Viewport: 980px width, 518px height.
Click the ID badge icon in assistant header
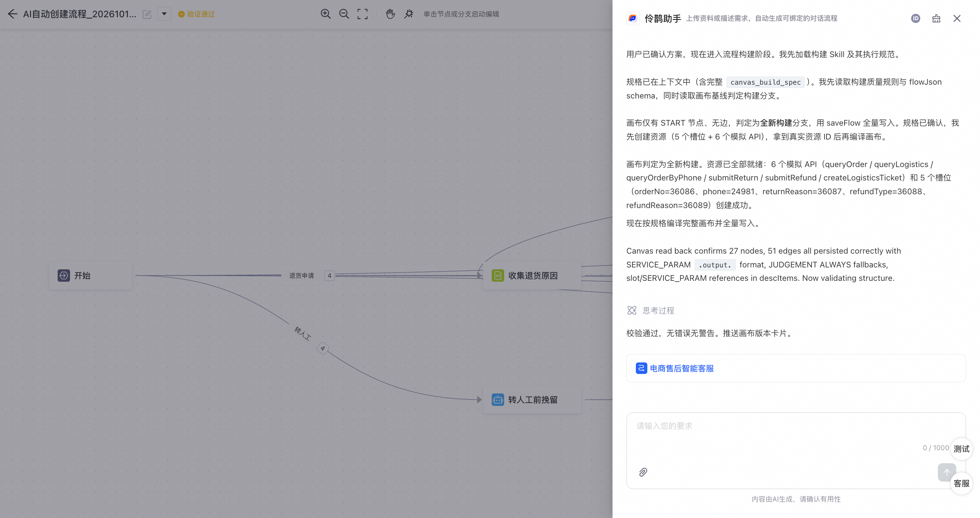pos(916,18)
